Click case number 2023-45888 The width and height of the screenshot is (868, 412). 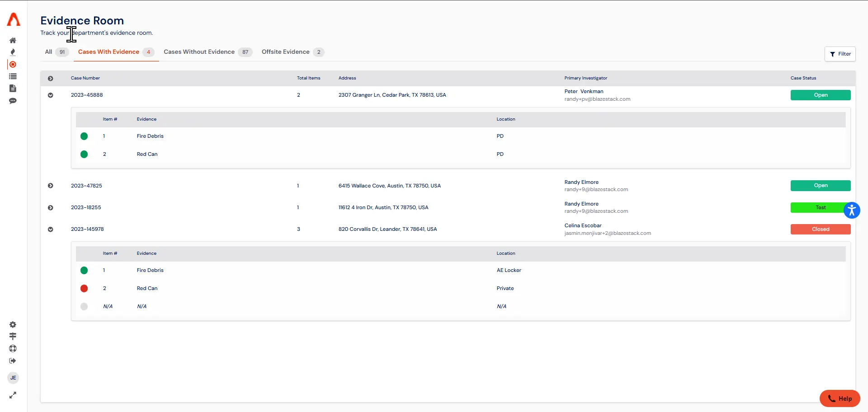point(87,95)
